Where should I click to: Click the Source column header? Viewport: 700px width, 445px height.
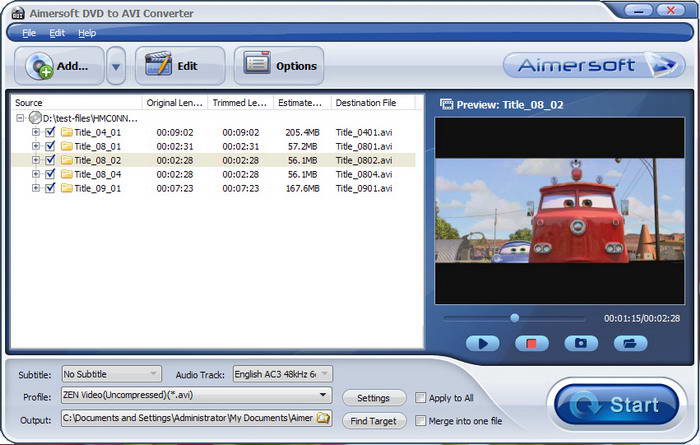(x=76, y=103)
